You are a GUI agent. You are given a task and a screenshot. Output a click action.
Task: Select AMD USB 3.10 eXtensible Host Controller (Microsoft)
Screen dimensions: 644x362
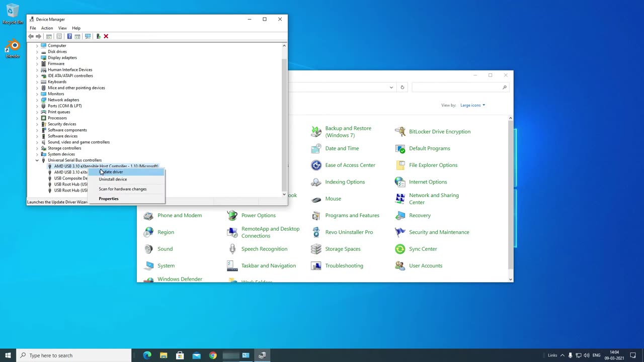[106, 166]
